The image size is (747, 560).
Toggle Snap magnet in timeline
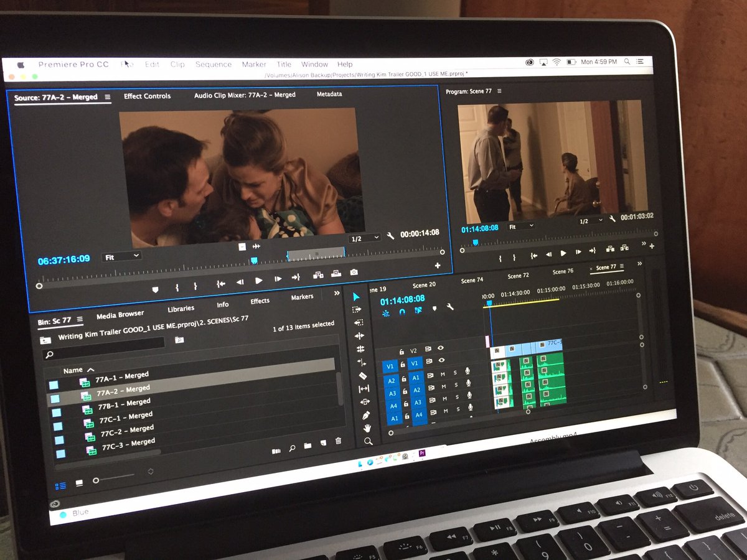tap(402, 312)
